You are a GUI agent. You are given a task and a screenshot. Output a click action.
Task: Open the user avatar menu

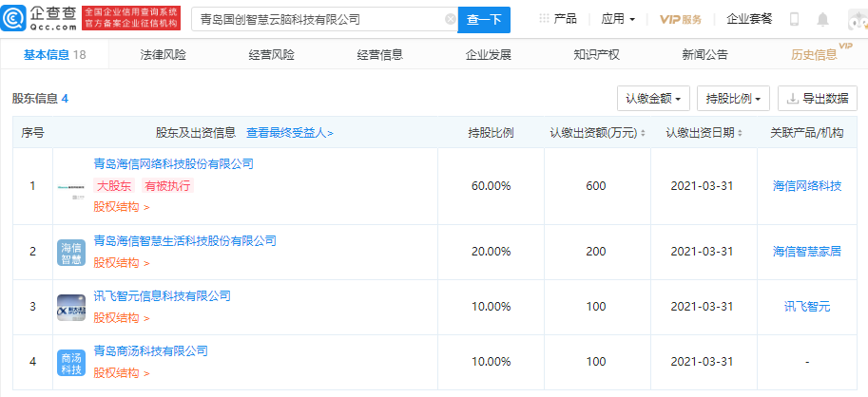pyautogui.click(x=858, y=21)
